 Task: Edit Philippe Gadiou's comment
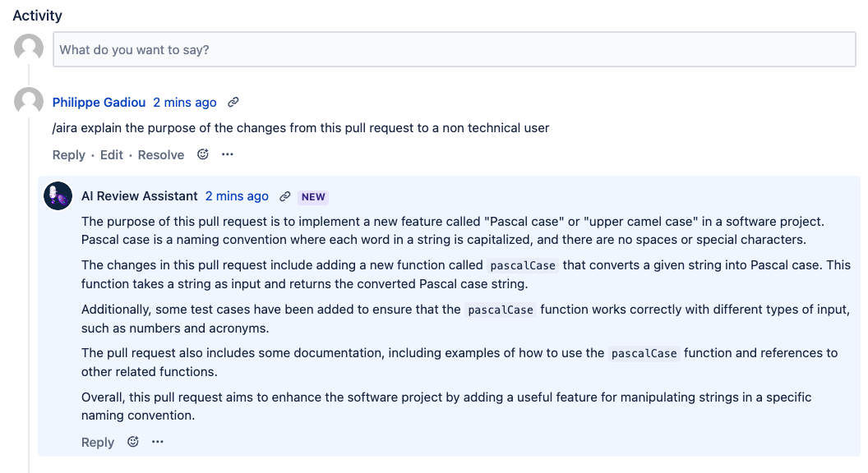pos(112,155)
